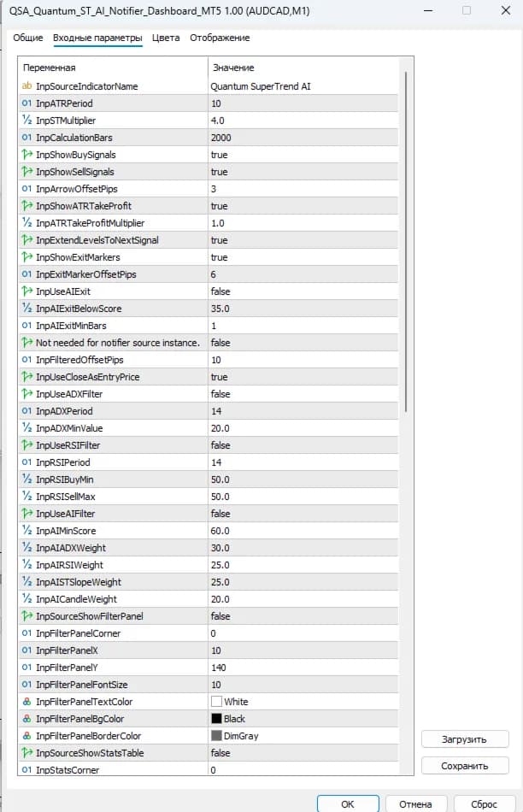Click the Загрузить button

465,739
